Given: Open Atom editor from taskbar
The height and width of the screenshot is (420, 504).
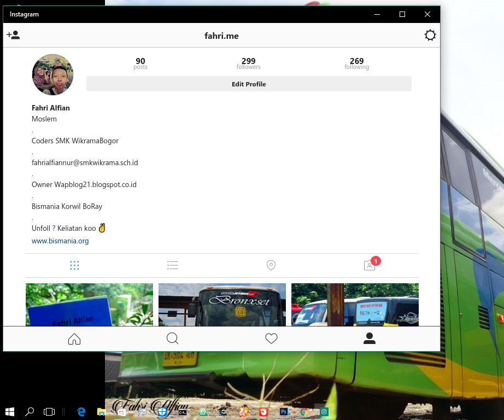Looking at the screenshot, I should 202,412.
